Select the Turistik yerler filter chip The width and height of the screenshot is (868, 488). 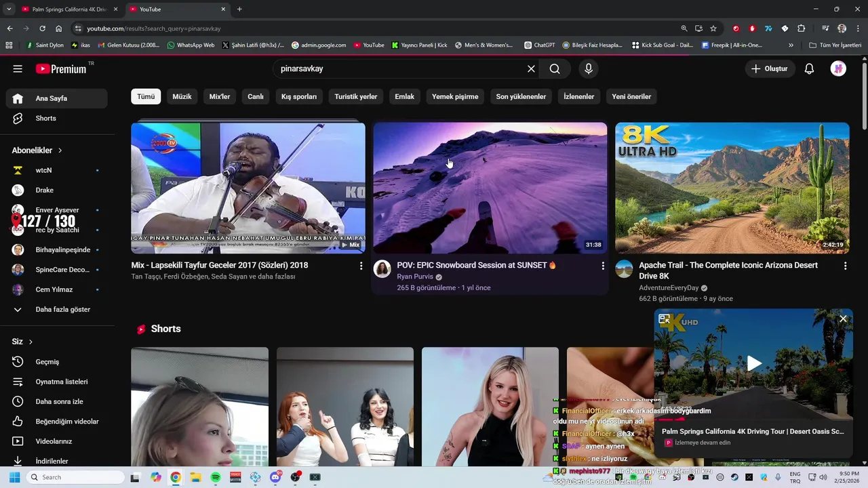coord(356,96)
